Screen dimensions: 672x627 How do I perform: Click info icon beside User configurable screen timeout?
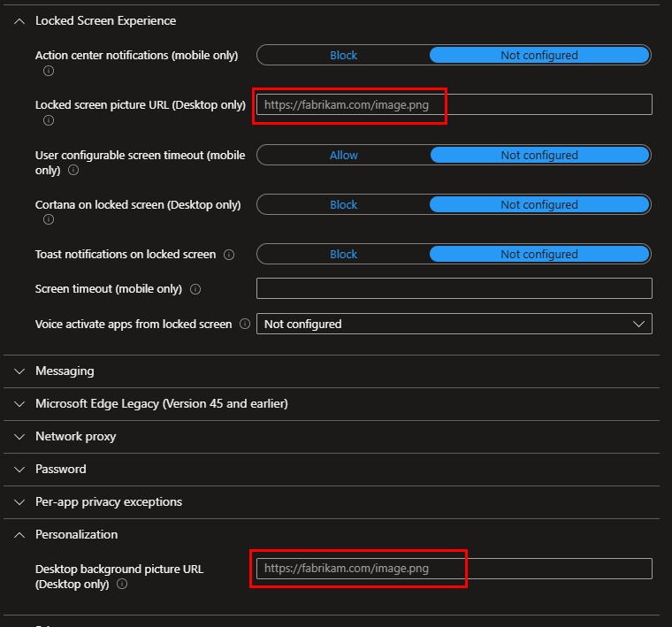tap(73, 171)
